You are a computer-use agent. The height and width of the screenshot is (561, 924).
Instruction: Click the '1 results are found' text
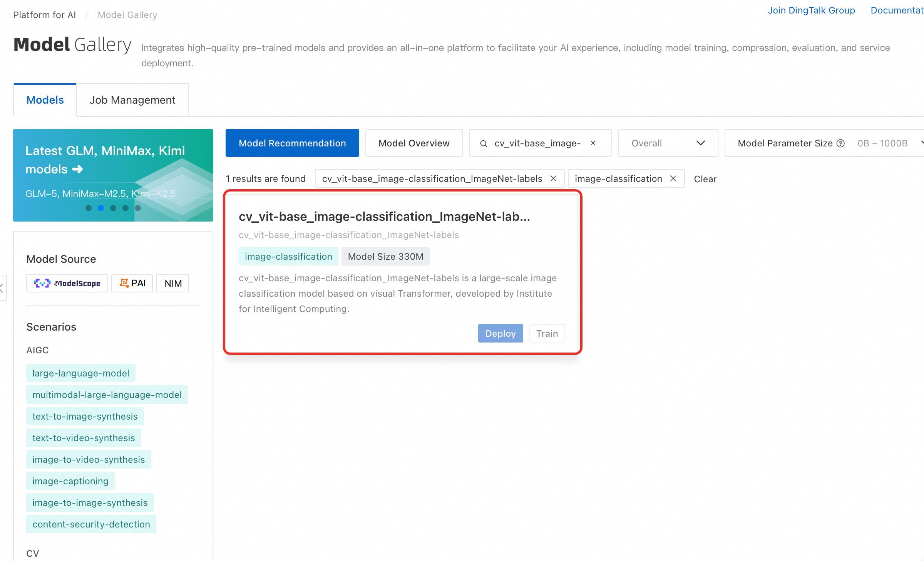click(x=266, y=179)
